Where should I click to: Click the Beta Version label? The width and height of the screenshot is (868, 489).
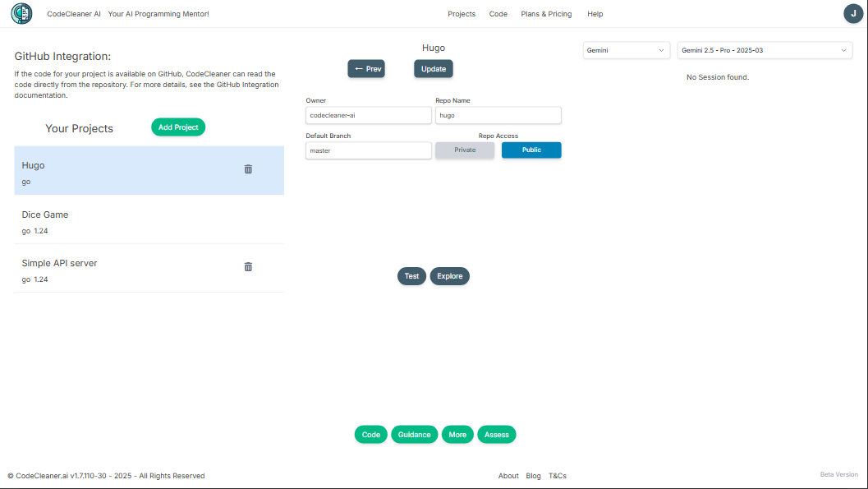coord(838,474)
